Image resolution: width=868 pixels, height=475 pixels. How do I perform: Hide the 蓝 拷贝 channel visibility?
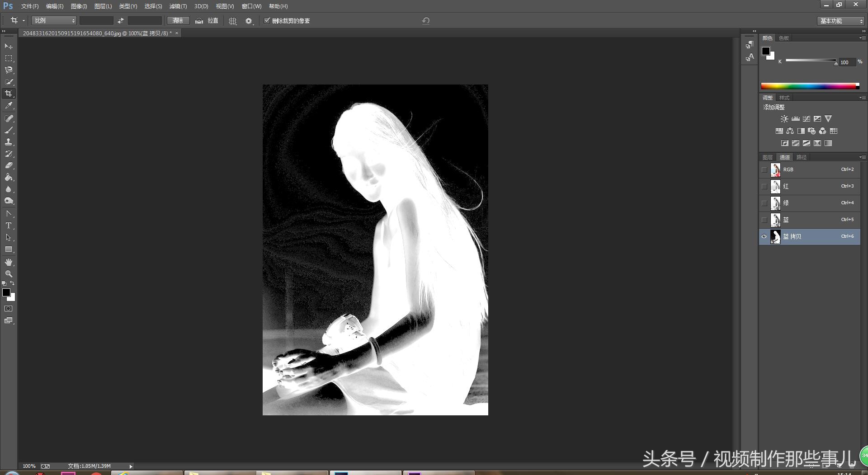(764, 236)
